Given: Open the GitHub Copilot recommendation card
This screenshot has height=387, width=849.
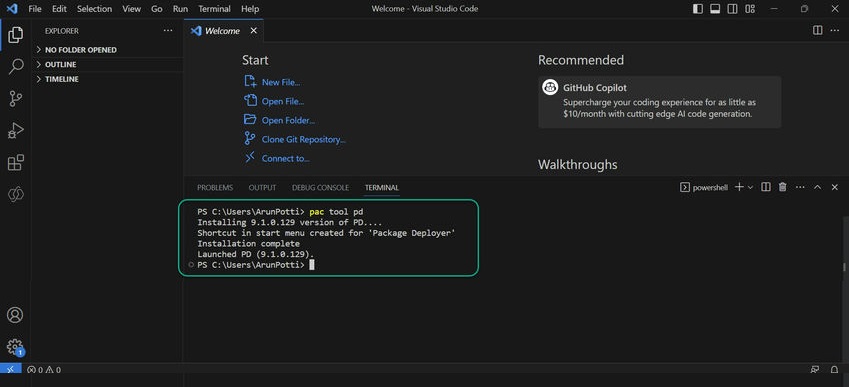Looking at the screenshot, I should [659, 102].
